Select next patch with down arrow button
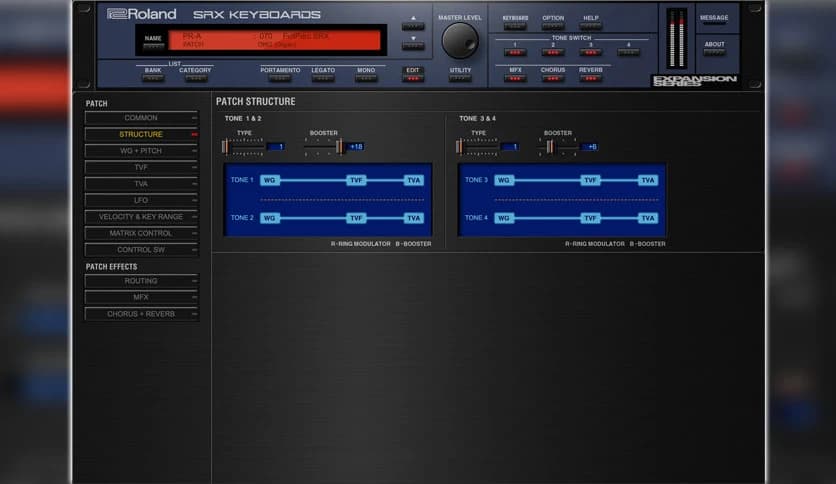Viewport: 836px width, 484px height. 413,46
